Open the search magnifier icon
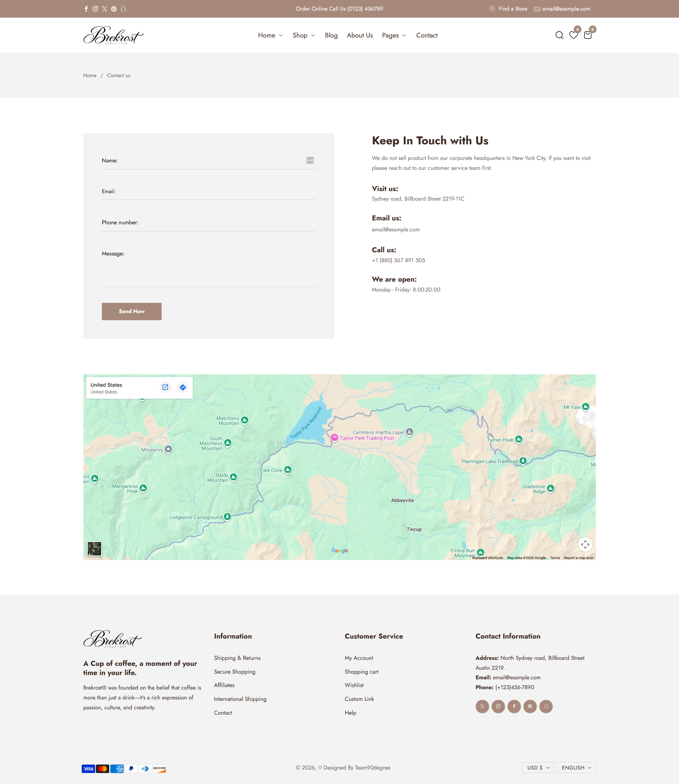 point(559,35)
